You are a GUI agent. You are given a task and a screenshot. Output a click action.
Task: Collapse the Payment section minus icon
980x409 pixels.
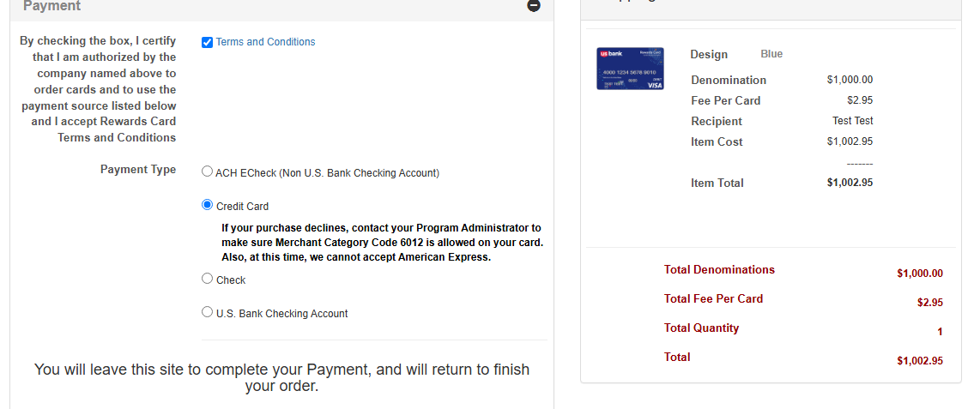coord(534,6)
